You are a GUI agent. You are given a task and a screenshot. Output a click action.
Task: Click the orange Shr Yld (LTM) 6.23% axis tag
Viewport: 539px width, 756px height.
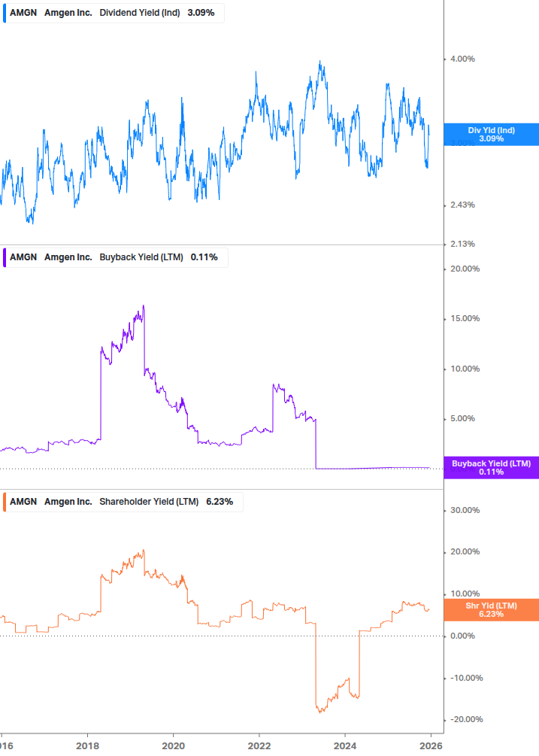pyautogui.click(x=492, y=610)
